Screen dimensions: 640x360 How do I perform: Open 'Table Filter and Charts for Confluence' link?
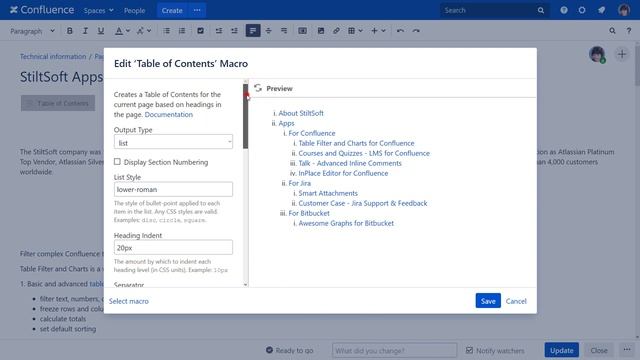[x=356, y=143]
